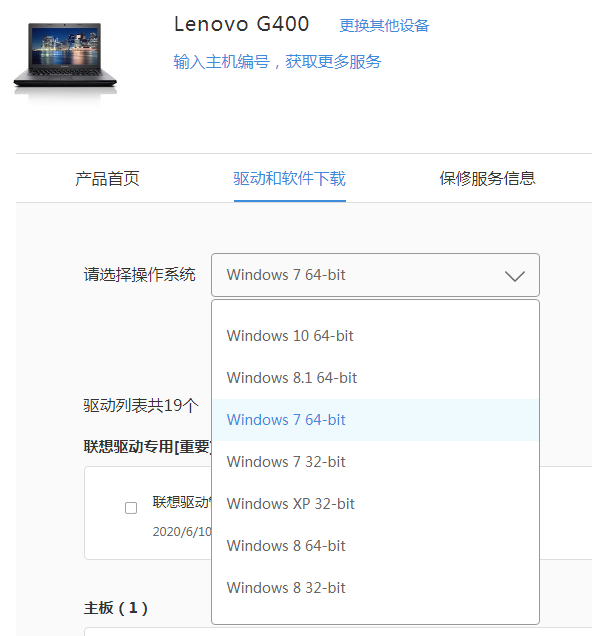The height and width of the screenshot is (636, 609).
Task: Click the dropdown chevron arrow of the OS selector
Action: tap(514, 276)
